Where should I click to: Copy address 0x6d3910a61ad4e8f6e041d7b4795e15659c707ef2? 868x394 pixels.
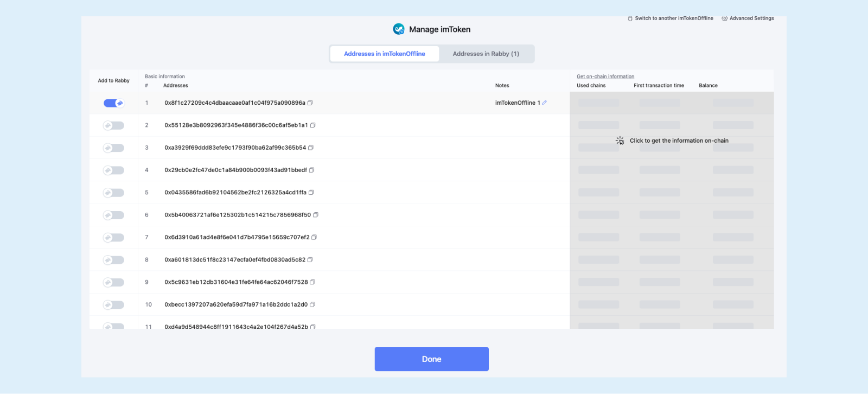[x=314, y=237]
